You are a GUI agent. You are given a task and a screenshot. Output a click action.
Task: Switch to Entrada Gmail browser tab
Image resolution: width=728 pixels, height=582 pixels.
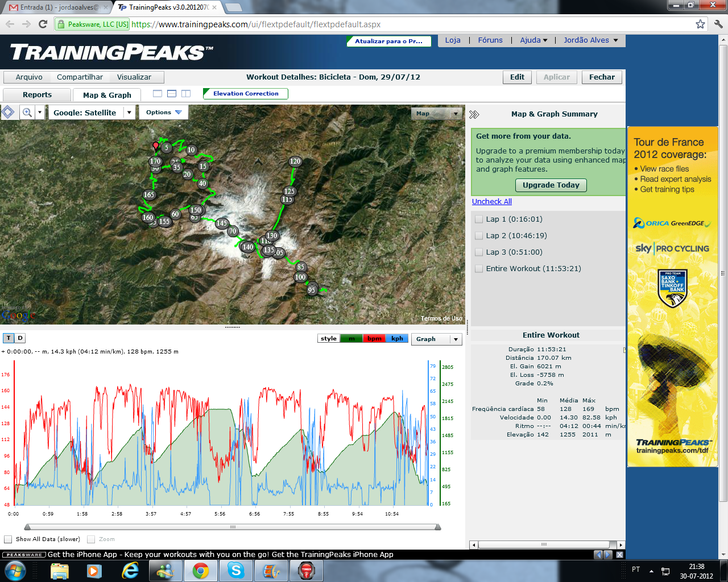coord(59,7)
